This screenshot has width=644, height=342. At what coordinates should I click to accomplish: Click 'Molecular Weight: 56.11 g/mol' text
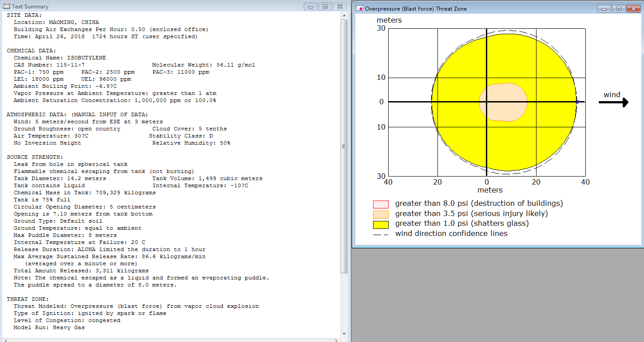pyautogui.click(x=204, y=65)
